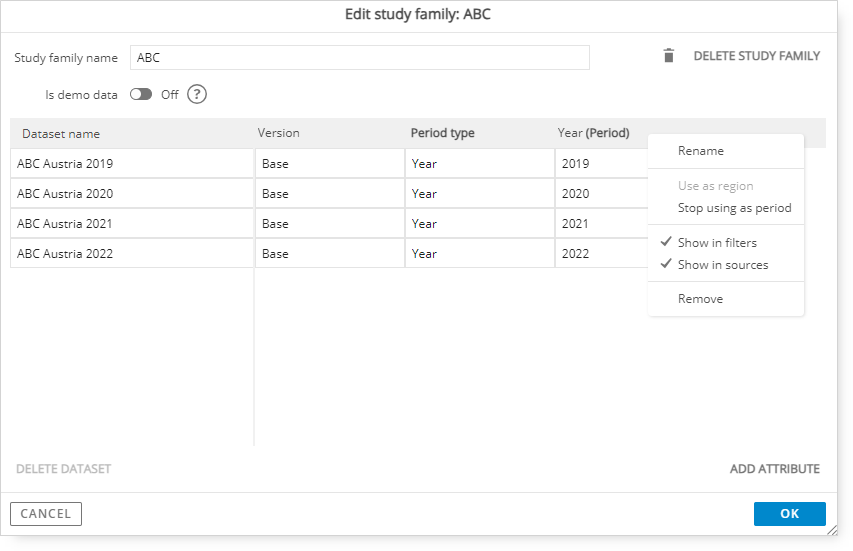The height and width of the screenshot is (551, 853).
Task: Confirm with the OK button
Action: click(x=789, y=513)
